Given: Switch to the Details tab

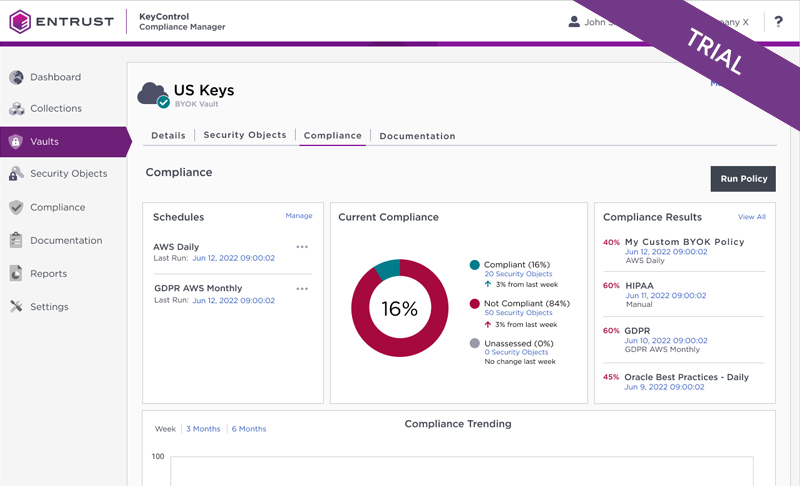Looking at the screenshot, I should 168,136.
